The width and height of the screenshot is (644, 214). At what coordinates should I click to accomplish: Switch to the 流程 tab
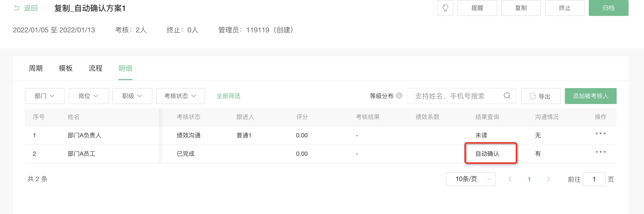pyautogui.click(x=96, y=68)
